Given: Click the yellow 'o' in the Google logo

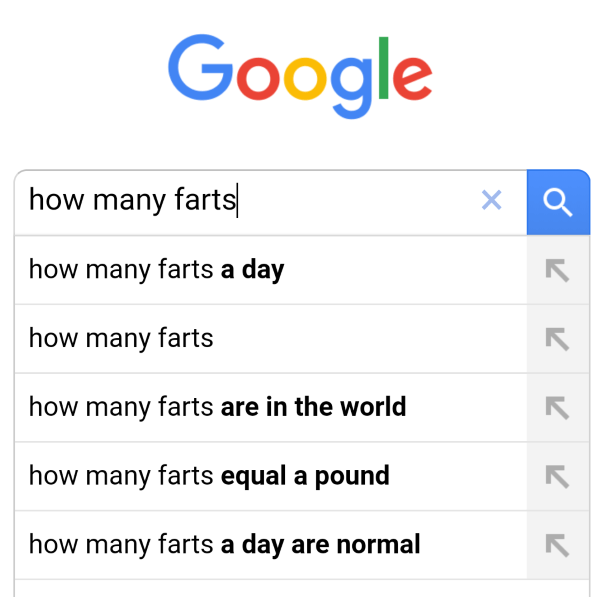Looking at the screenshot, I should tap(305, 79).
